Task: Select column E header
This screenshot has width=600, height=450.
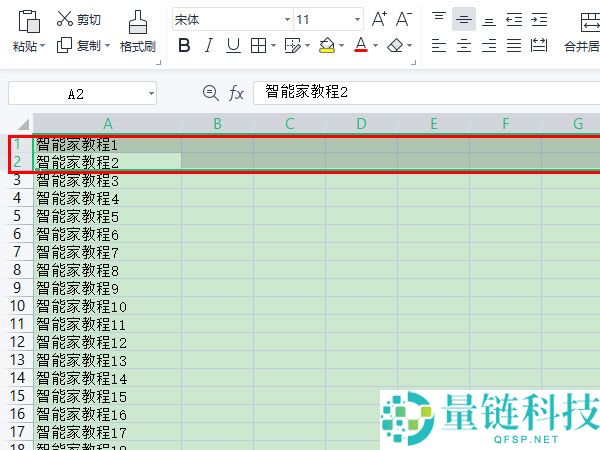Action: coord(434,124)
